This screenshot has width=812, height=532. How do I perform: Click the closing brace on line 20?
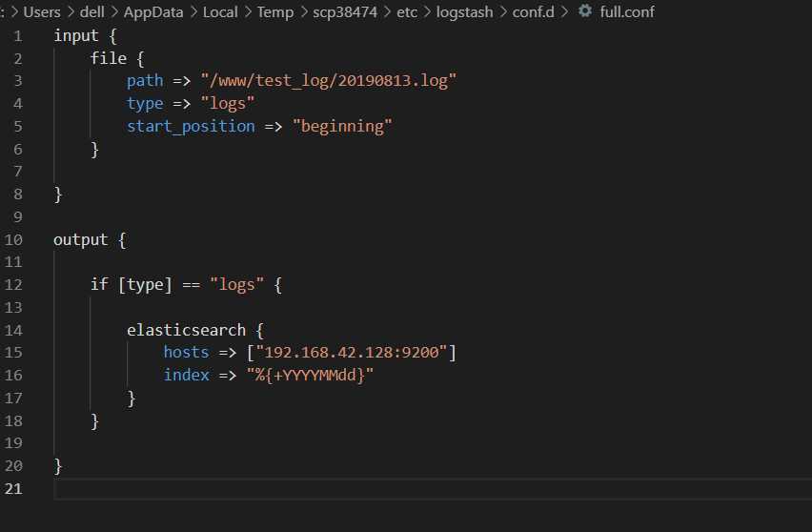58,466
